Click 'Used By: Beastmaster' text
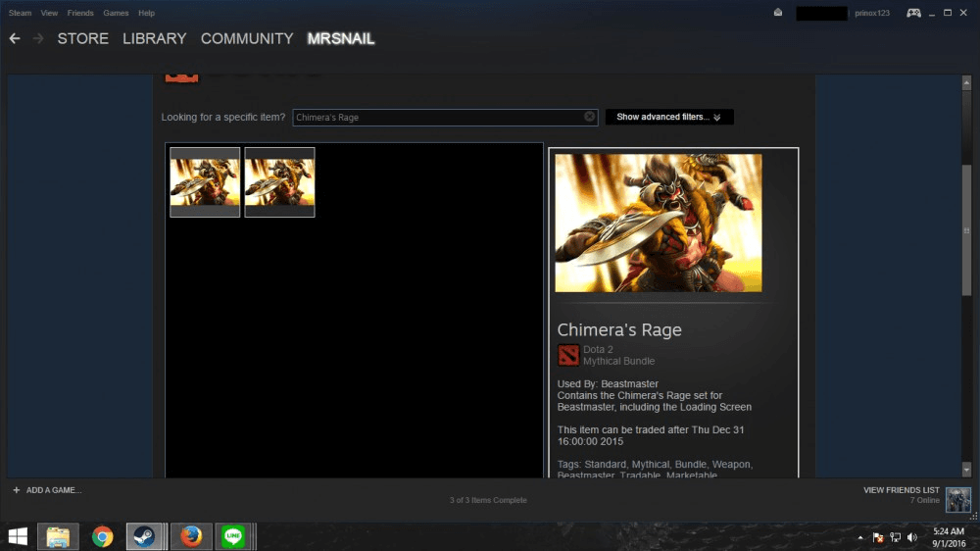Screen dimensions: 980x551 point(608,384)
